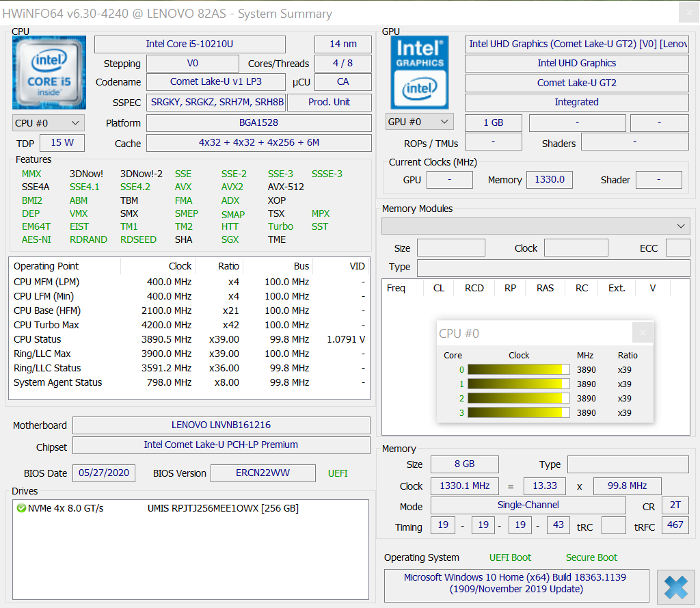The image size is (700, 608).
Task: Select the CPU LFM (Min) row
Action: click(189, 296)
